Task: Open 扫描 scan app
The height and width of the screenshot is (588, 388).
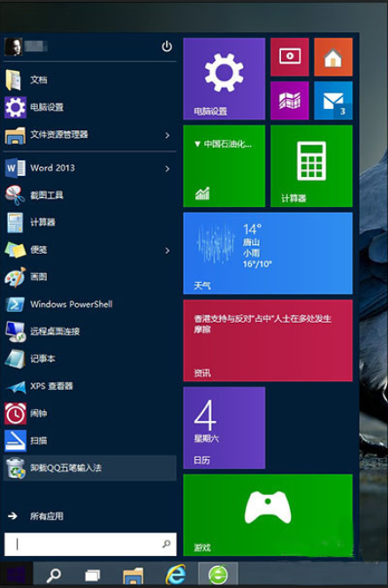Action: tap(89, 440)
